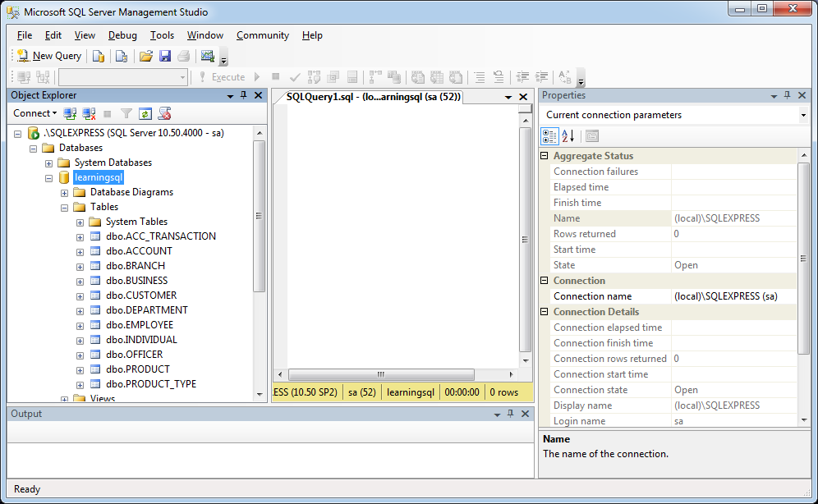Click the Debug play arrow icon
This screenshot has height=504, width=818.
point(257,77)
